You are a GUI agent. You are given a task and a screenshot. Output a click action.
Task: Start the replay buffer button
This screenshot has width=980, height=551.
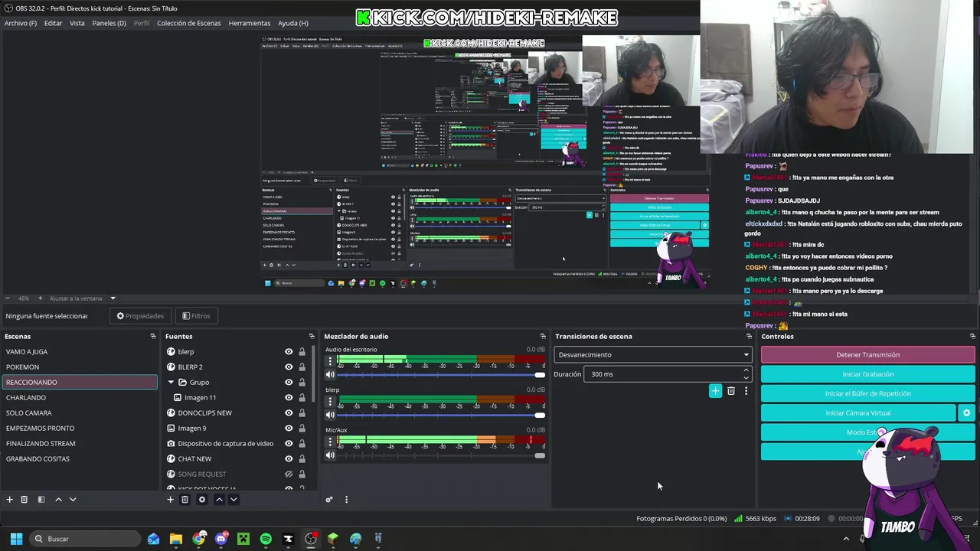pos(867,393)
